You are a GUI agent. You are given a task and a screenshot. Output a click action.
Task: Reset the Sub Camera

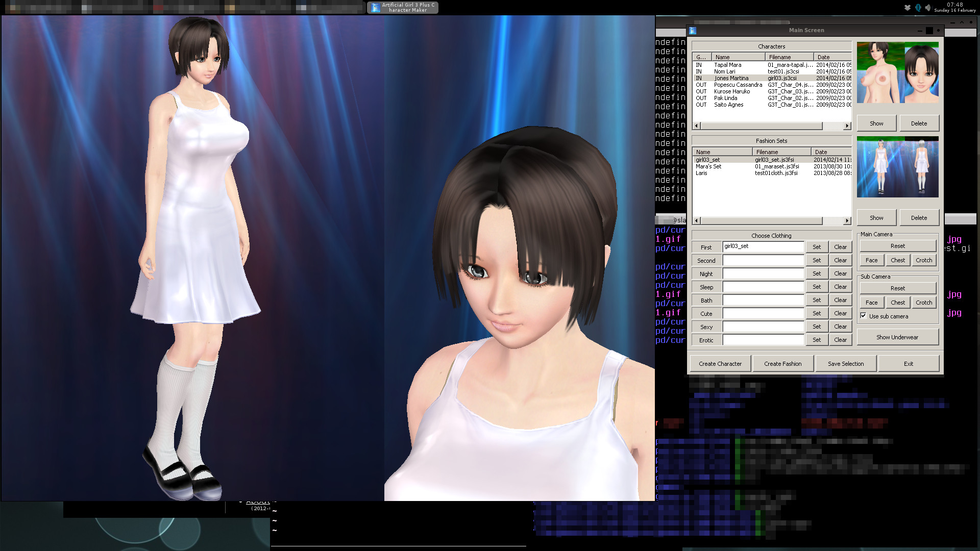point(898,288)
